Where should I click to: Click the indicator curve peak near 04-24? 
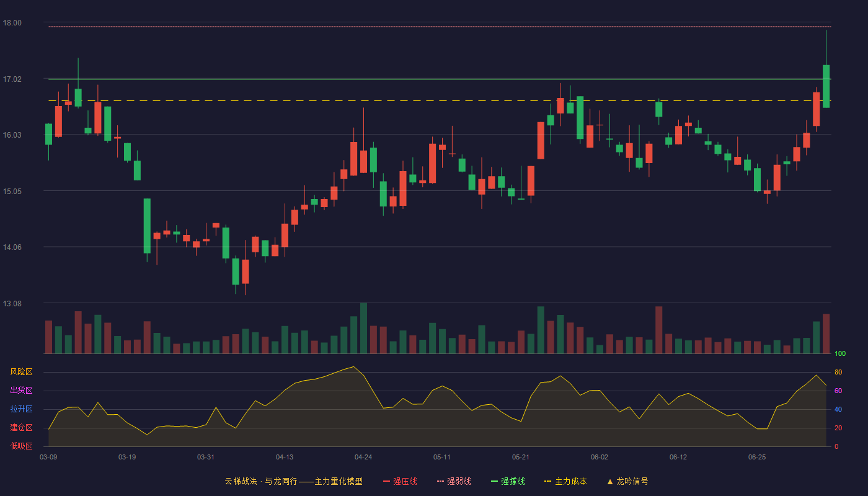[x=353, y=366]
